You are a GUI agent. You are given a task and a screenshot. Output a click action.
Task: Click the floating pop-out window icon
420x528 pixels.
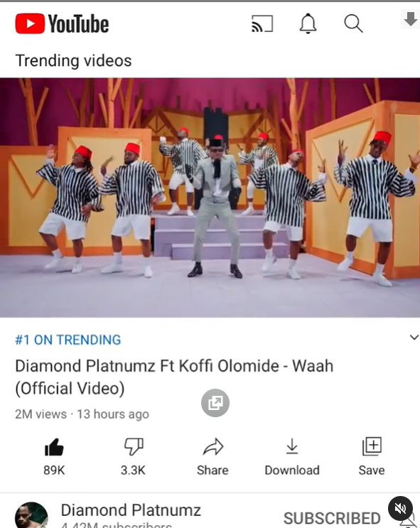coord(215,403)
